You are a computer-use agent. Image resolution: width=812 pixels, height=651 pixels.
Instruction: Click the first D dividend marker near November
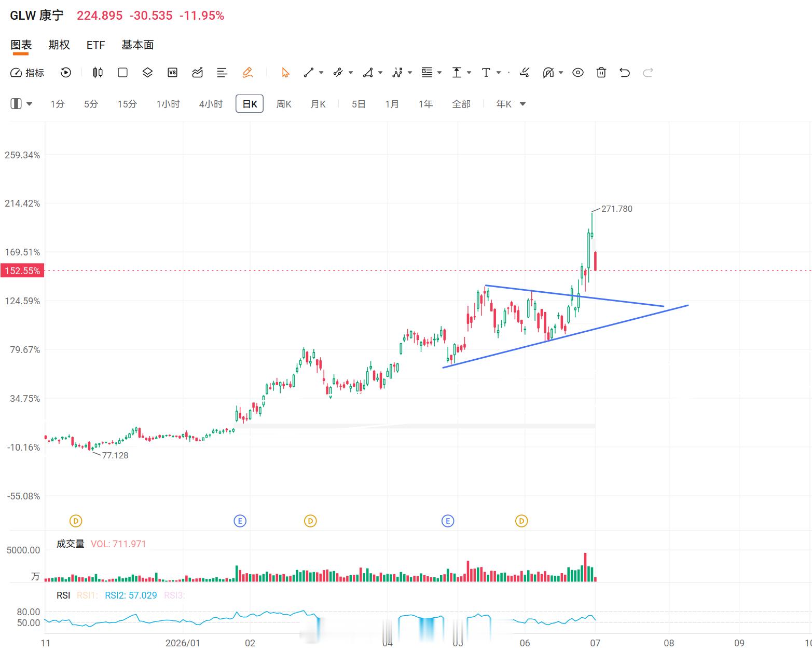(x=76, y=521)
